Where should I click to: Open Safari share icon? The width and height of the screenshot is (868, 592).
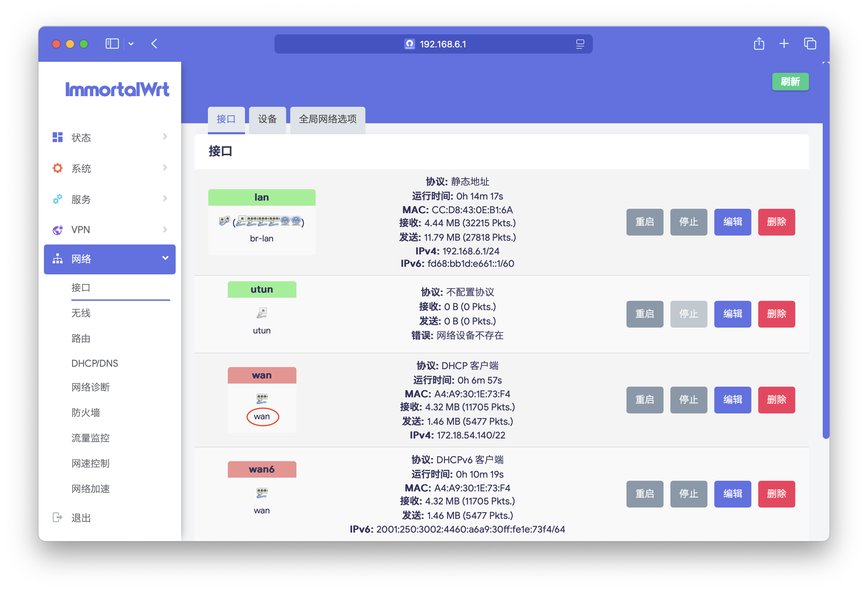[759, 44]
